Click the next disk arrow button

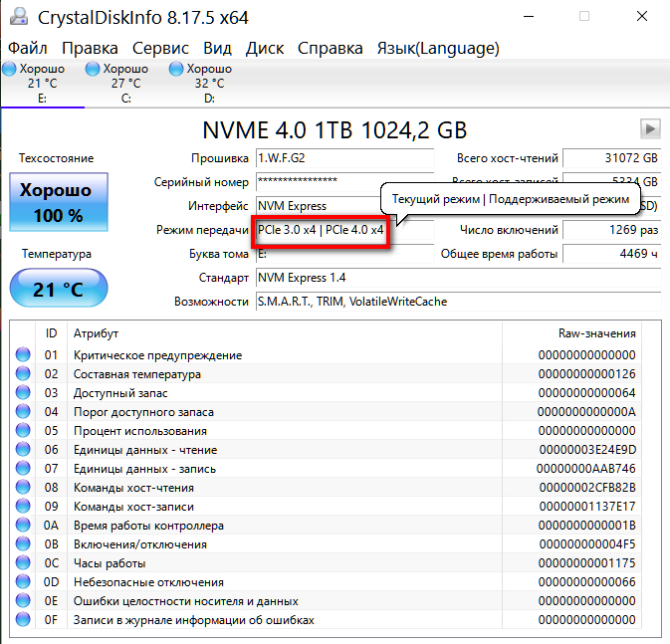click(650, 128)
